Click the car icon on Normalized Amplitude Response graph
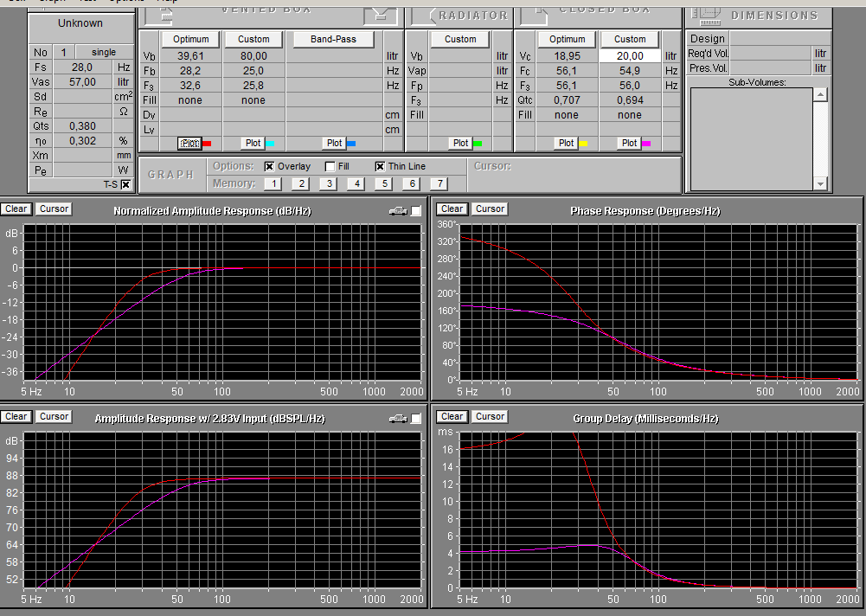This screenshot has height=616, width=866. (x=398, y=210)
